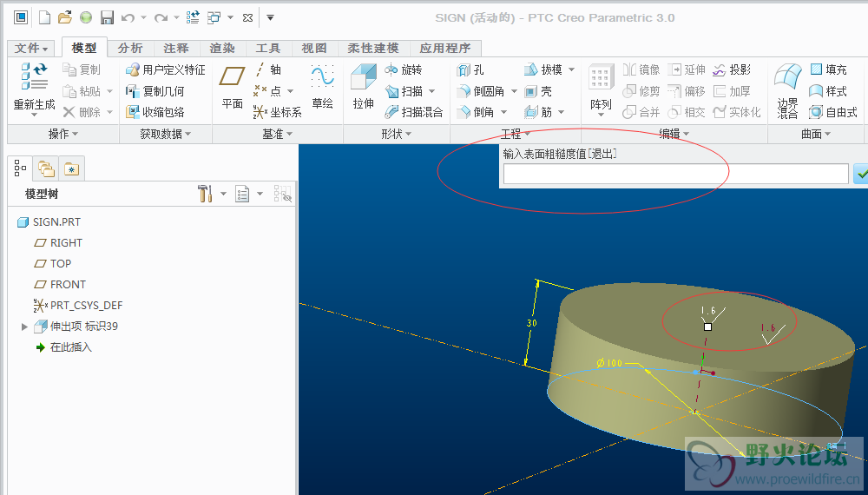
Task: Click the Close window icon in quick access toolbar
Action: tap(247, 17)
